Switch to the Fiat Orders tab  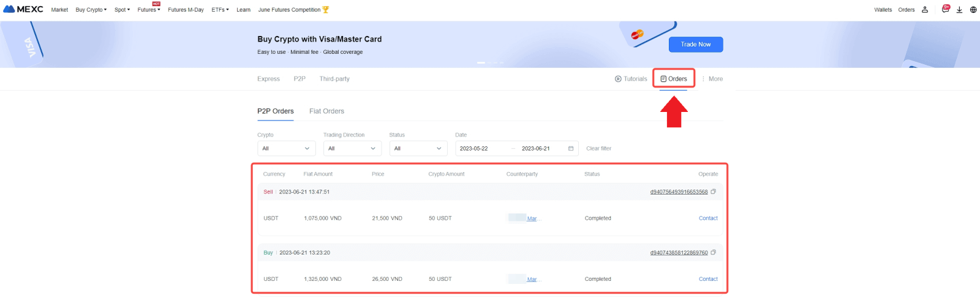pos(326,111)
